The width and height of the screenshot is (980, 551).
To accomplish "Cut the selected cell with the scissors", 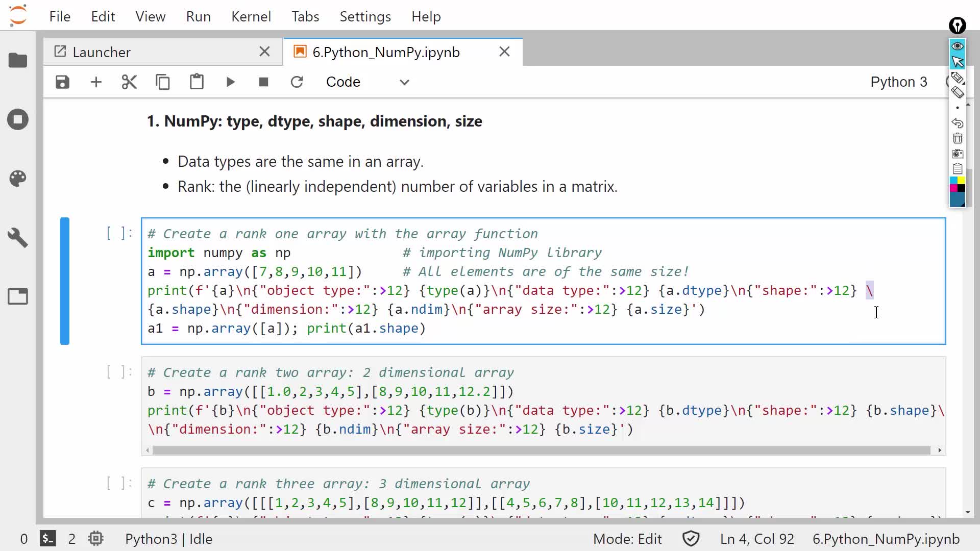I will click(x=129, y=82).
